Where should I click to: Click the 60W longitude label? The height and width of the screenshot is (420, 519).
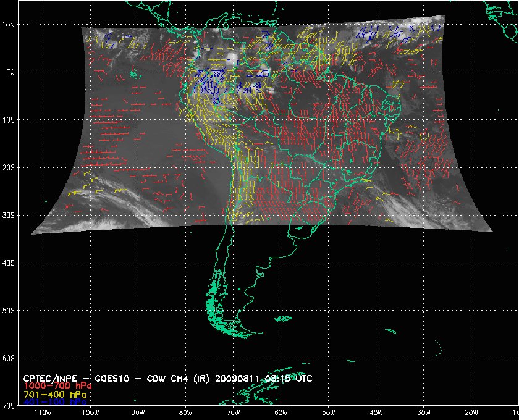point(281,413)
